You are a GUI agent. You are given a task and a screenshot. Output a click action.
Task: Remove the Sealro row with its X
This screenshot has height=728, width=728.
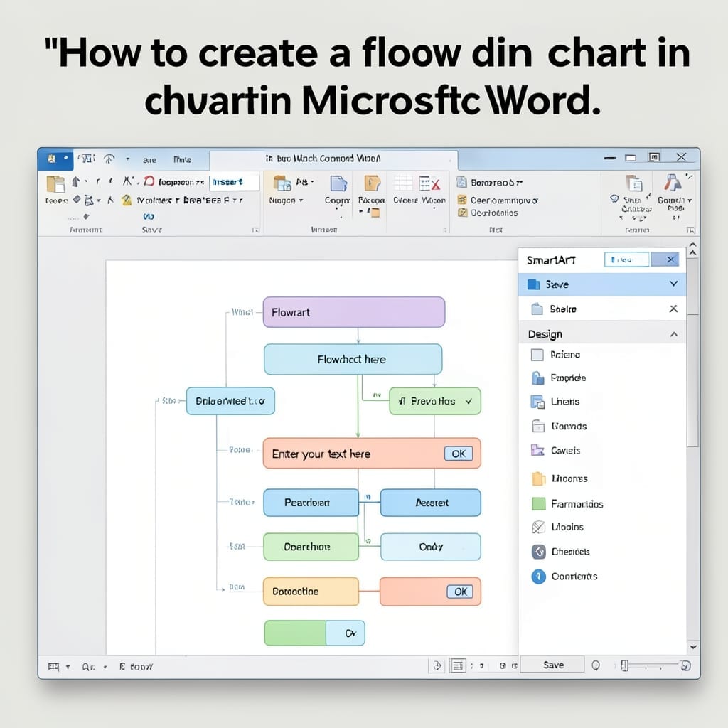673,309
